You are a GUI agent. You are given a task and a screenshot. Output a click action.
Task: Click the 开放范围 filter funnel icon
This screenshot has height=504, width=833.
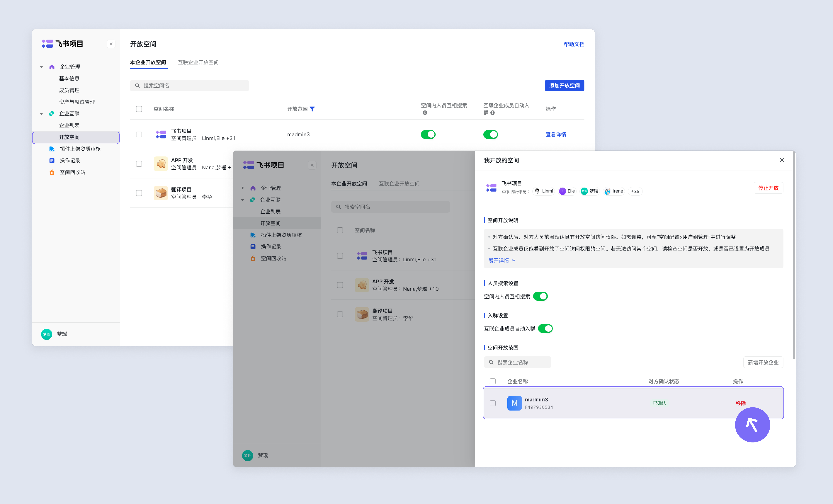click(x=312, y=109)
